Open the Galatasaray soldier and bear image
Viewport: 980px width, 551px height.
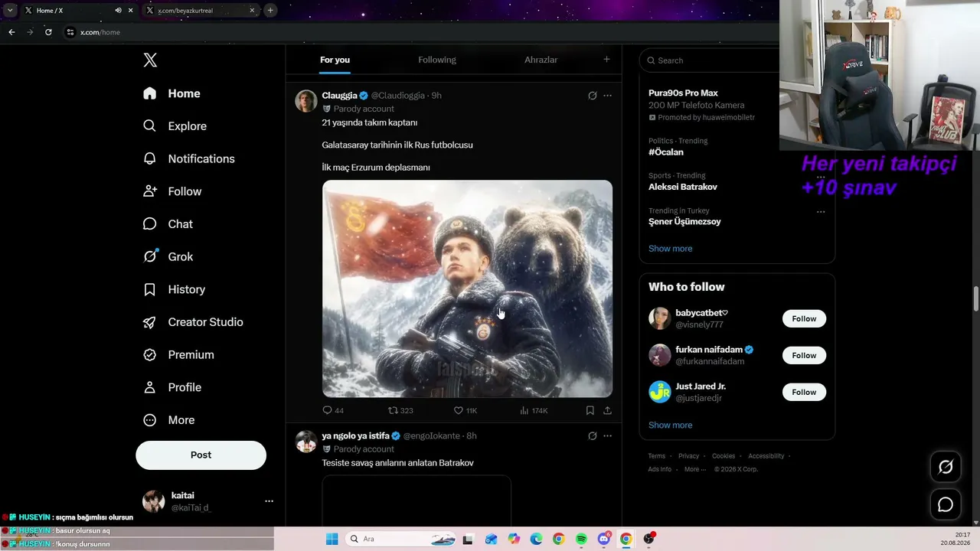467,289
